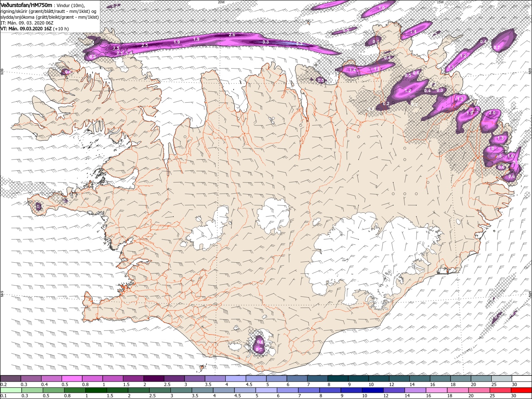Click the 'IT: Mán. 09. 03. 2020 06Z' line
Image resolution: width=532 pixels, height=399 pixels.
[x=26, y=23]
